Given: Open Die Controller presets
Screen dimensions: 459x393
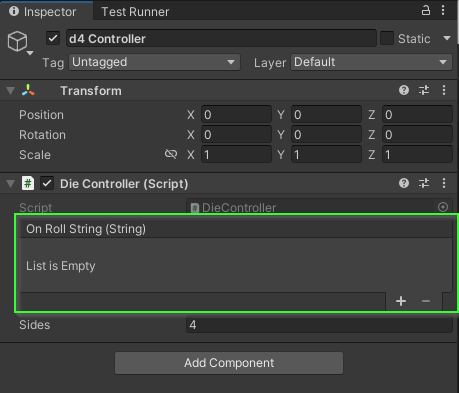Looking at the screenshot, I should click(x=424, y=183).
